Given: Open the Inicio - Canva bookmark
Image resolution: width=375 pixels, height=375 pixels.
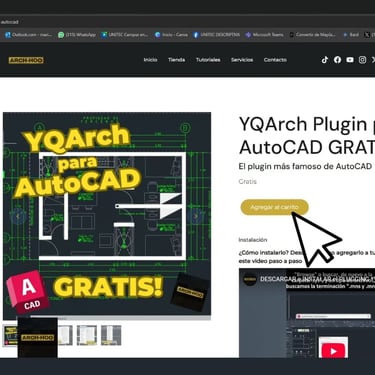Looking at the screenshot, I should point(171,35).
